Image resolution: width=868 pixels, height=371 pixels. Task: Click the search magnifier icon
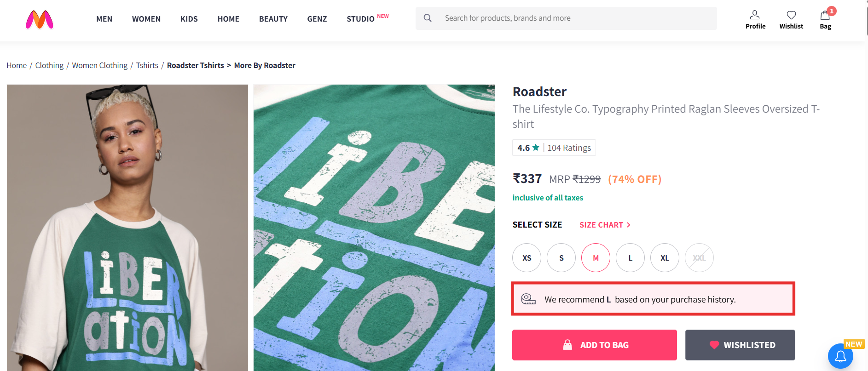tap(428, 18)
